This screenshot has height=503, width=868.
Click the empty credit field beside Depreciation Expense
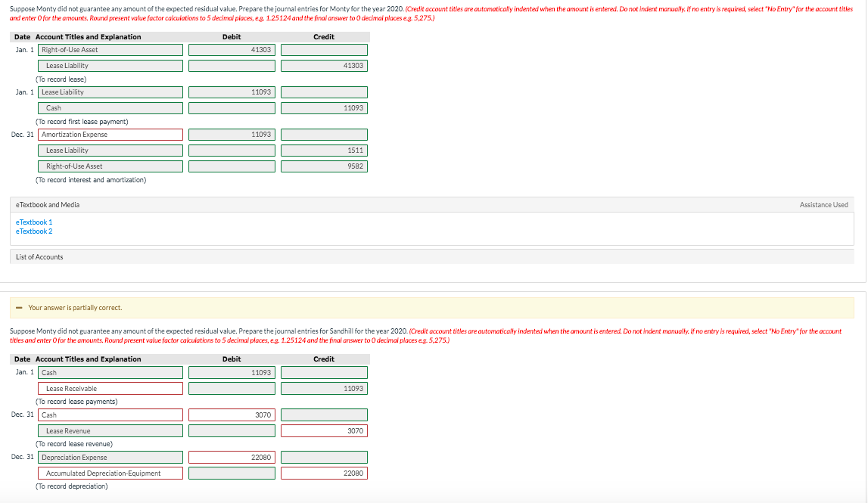[324, 458]
